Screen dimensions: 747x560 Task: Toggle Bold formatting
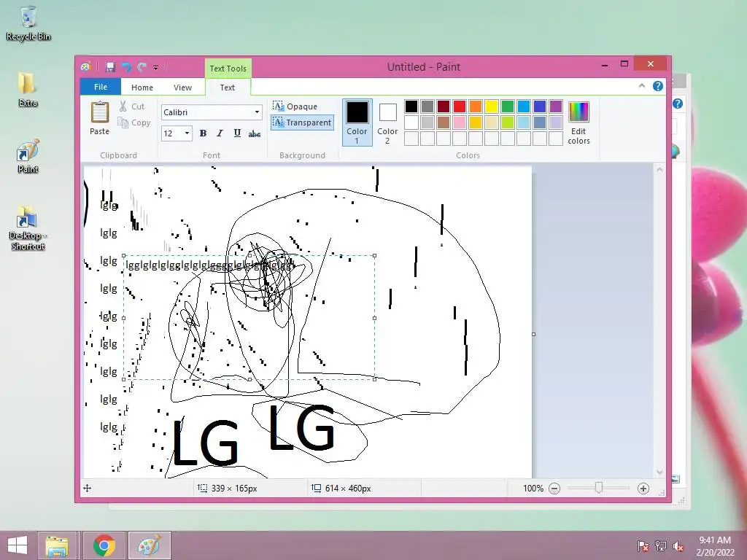pos(203,133)
